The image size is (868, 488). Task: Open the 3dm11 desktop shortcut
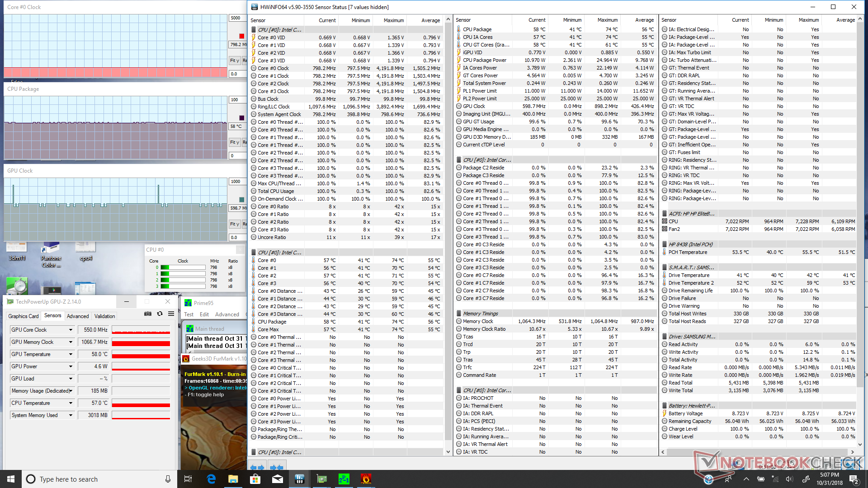coord(17,251)
